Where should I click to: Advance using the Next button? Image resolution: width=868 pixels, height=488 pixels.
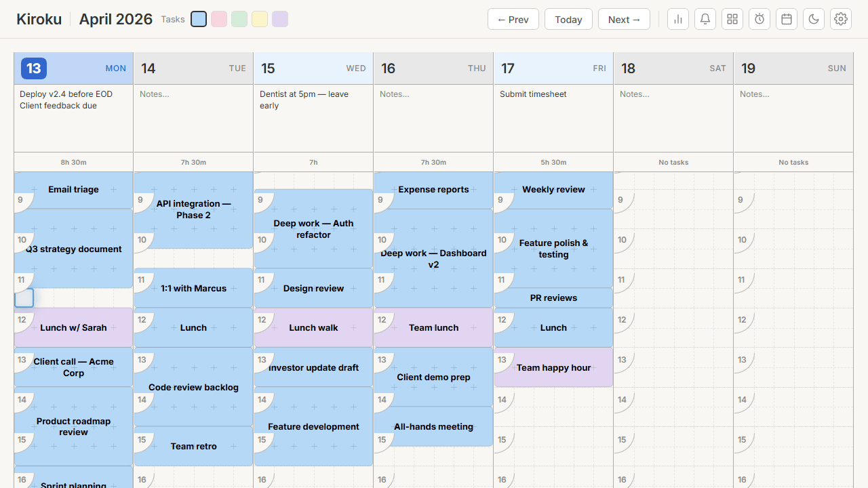click(623, 18)
